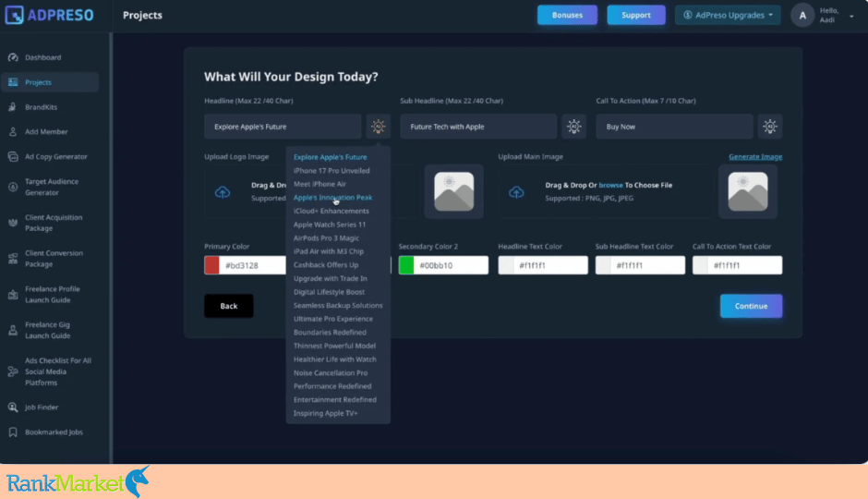
Task: Pick Thinnest Powerful Model suggestion
Action: (x=334, y=346)
